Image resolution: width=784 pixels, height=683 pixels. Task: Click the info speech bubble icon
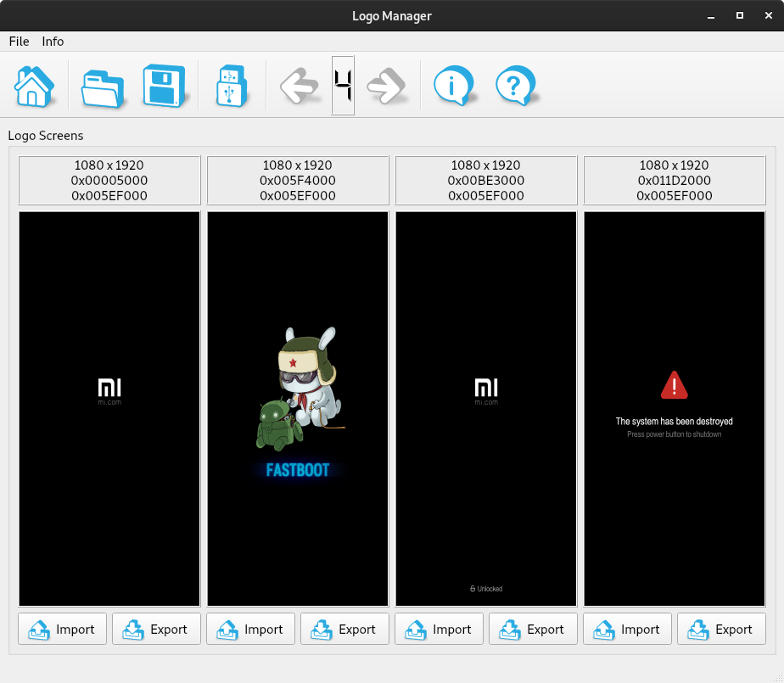pyautogui.click(x=454, y=86)
